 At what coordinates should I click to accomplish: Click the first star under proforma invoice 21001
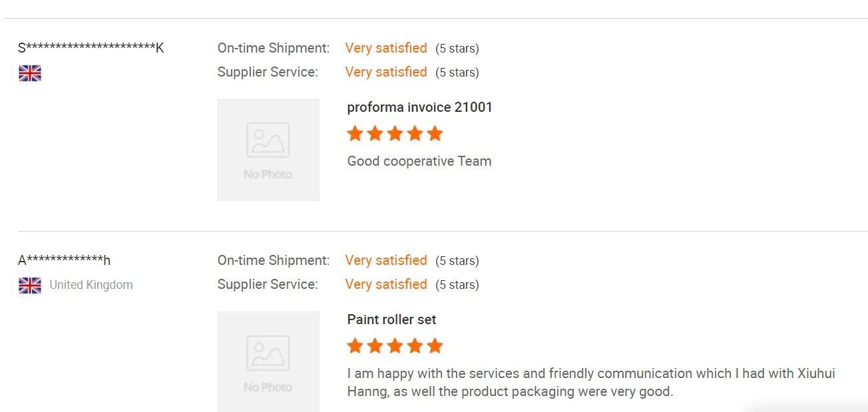click(355, 134)
